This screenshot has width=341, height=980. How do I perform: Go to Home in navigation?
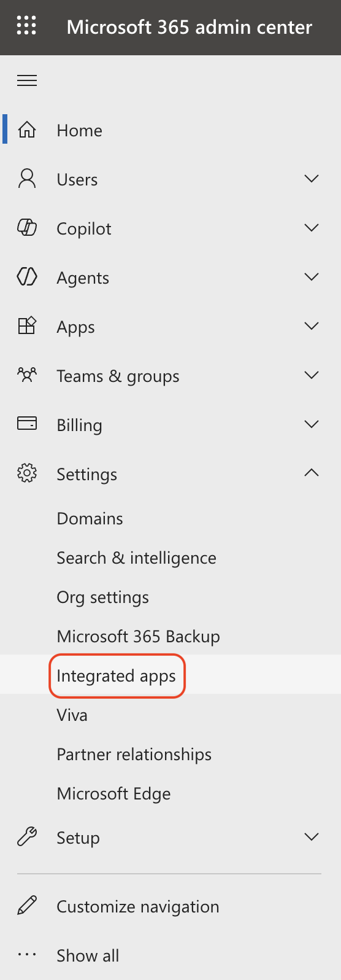point(79,130)
